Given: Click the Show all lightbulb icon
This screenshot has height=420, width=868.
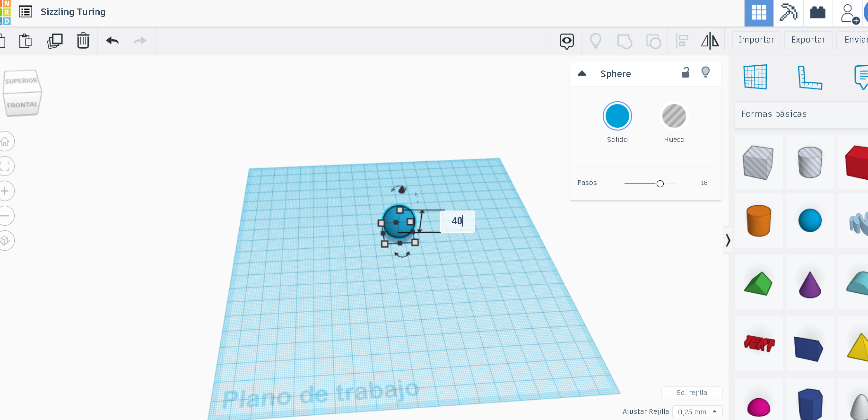Looking at the screenshot, I should tap(596, 41).
